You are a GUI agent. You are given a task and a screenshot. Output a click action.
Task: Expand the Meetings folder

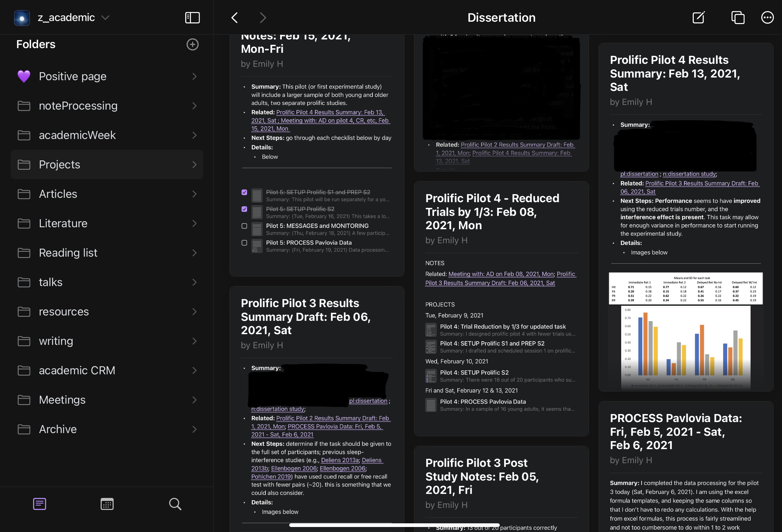pyautogui.click(x=195, y=400)
